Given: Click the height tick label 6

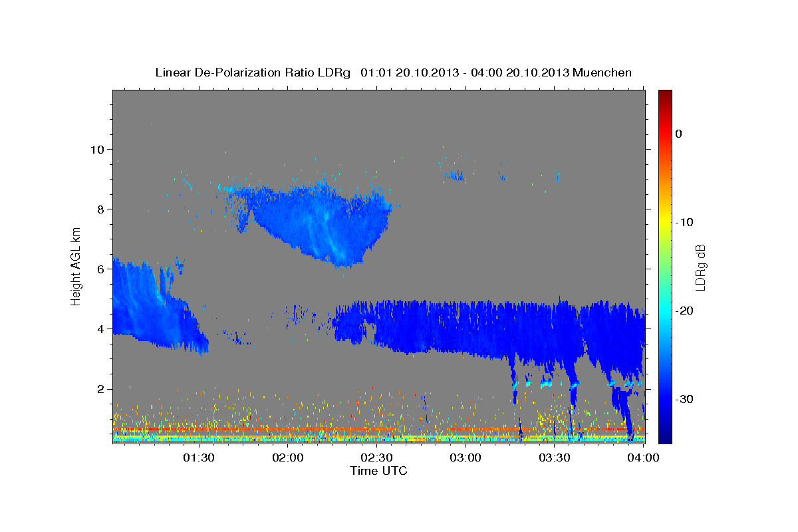Looking at the screenshot, I should pyautogui.click(x=100, y=269).
